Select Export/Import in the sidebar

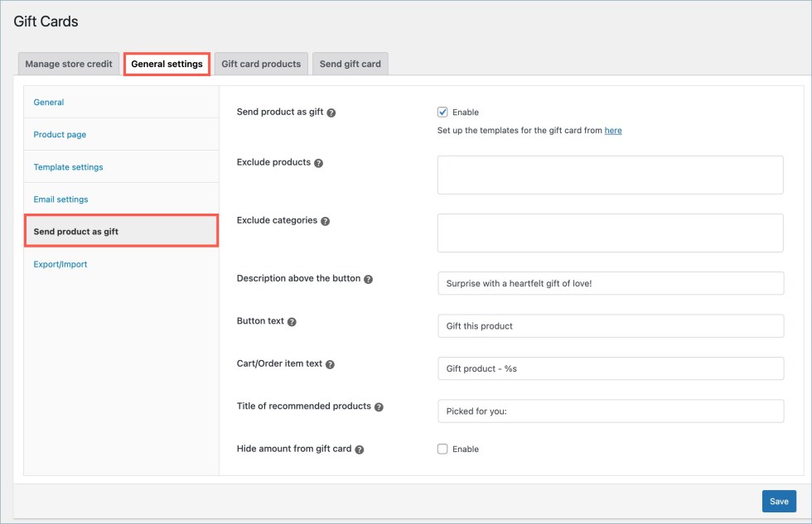pyautogui.click(x=60, y=264)
